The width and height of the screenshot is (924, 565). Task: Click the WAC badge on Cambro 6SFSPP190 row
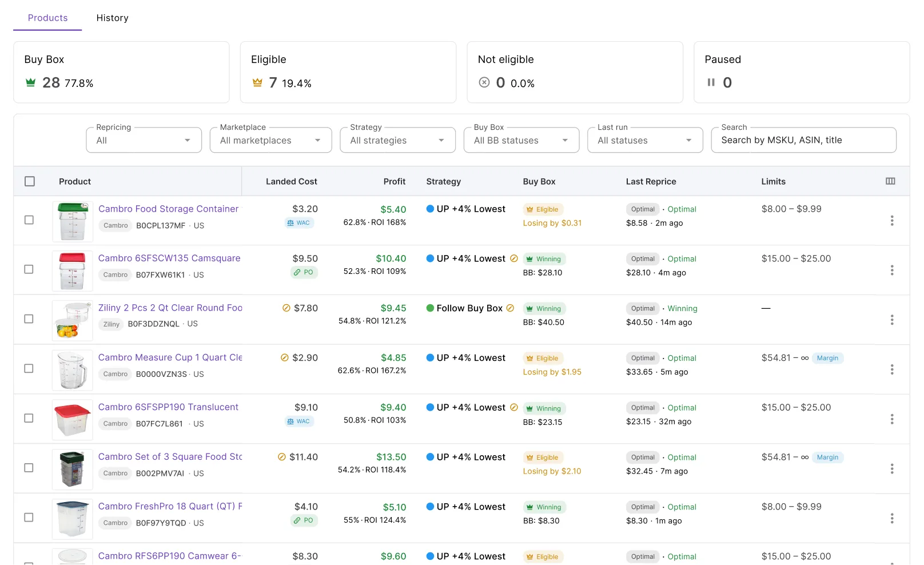(300, 421)
